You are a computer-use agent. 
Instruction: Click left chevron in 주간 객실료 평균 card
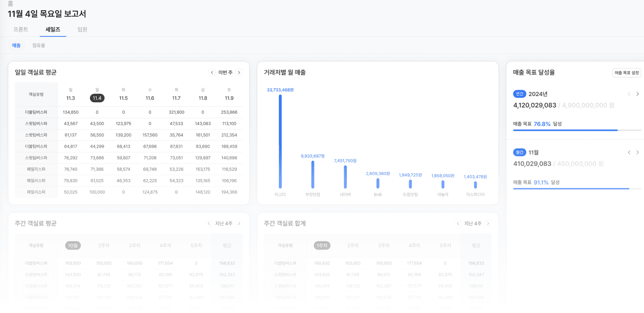click(209, 224)
